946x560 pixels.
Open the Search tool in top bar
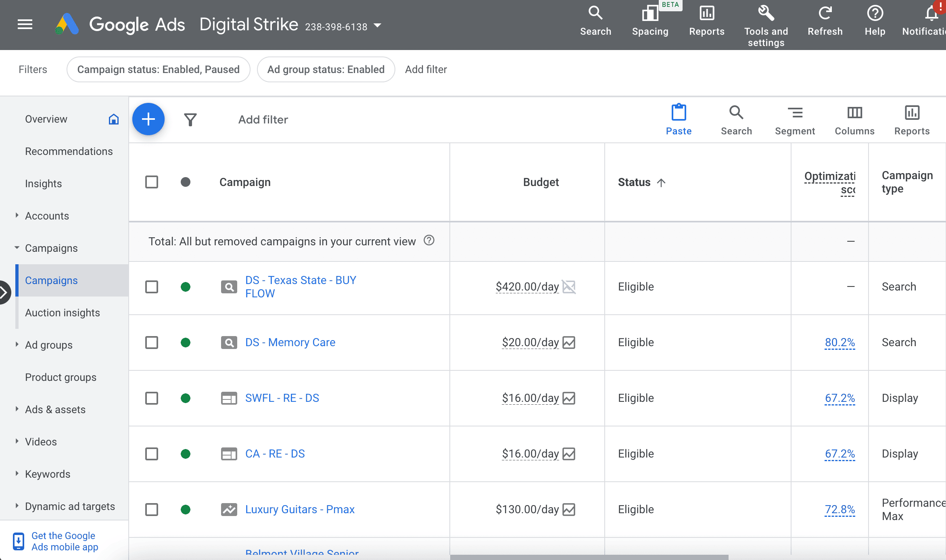click(x=595, y=21)
